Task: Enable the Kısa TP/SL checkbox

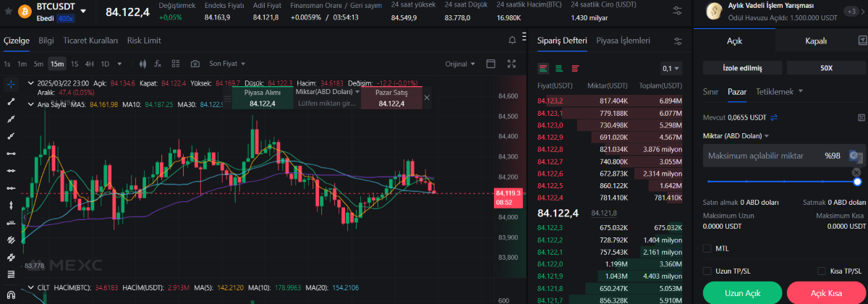Action: coord(822,271)
